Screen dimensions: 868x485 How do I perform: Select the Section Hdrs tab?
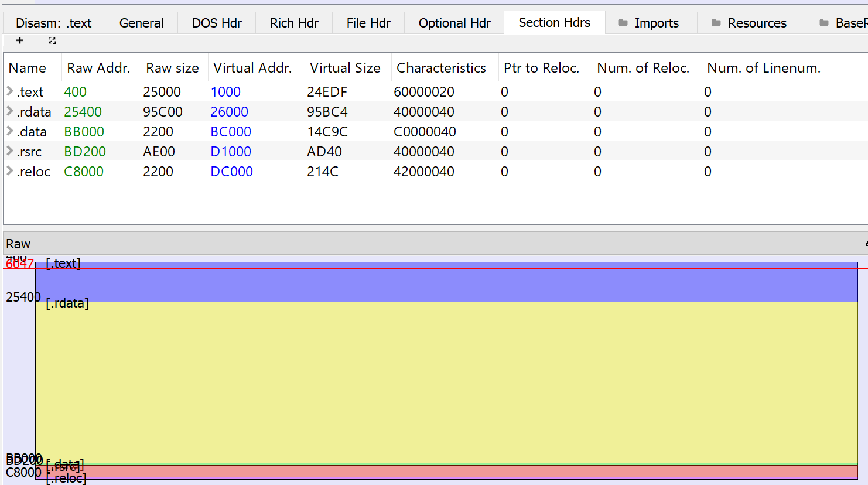[x=555, y=22]
